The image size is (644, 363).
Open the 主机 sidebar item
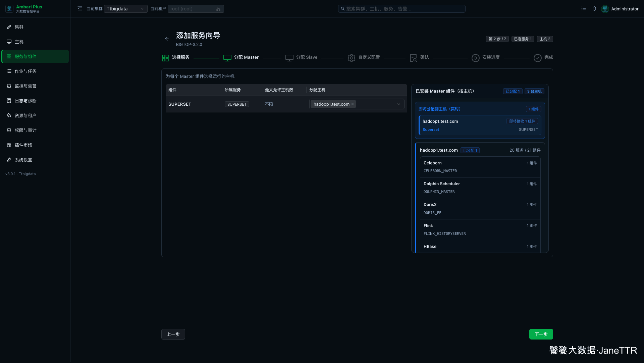[x=35, y=42]
